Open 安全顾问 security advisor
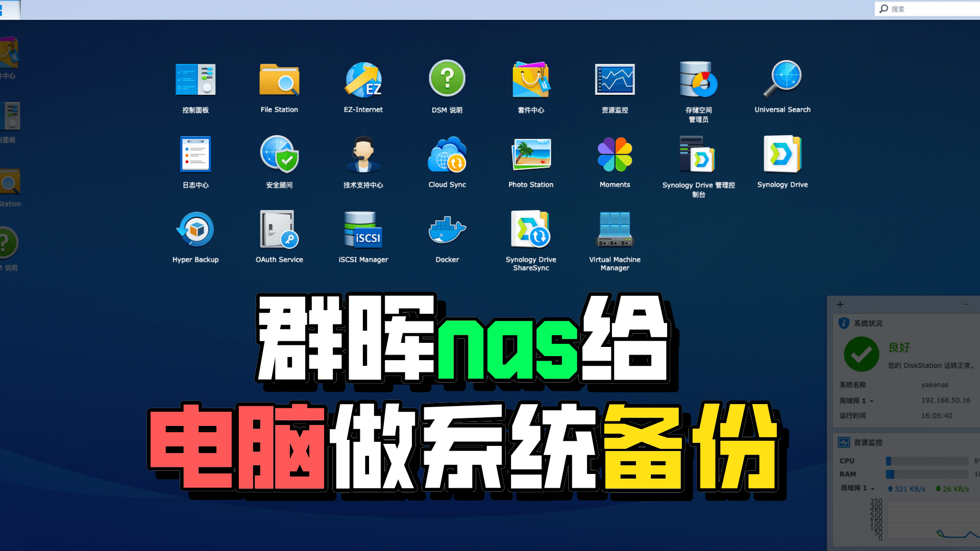 pos(279,155)
